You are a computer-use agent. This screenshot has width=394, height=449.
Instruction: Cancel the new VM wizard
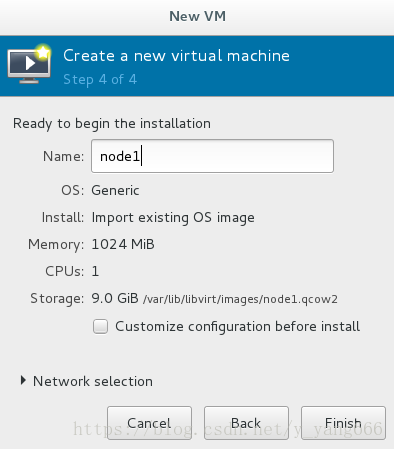coord(149,423)
